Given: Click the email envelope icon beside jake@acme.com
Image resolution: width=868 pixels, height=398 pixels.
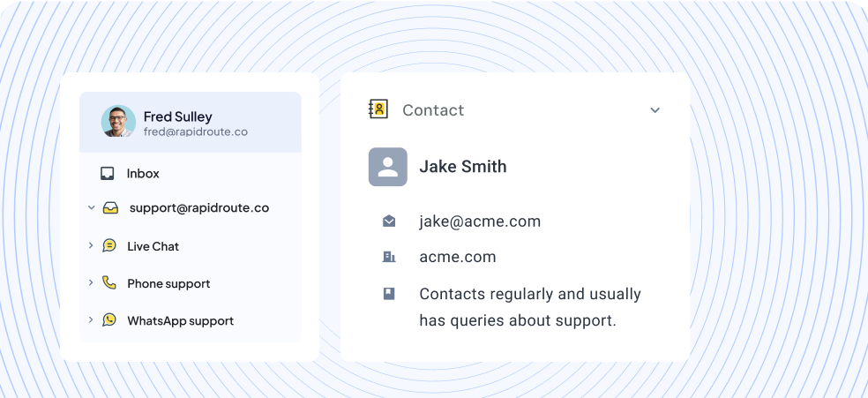Looking at the screenshot, I should click(389, 222).
